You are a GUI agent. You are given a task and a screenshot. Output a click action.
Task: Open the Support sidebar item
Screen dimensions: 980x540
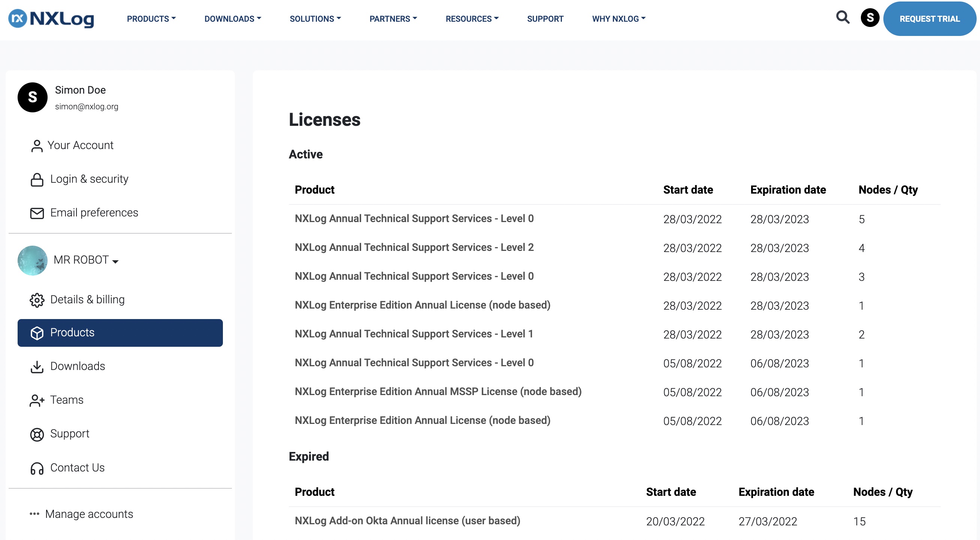[x=70, y=434]
